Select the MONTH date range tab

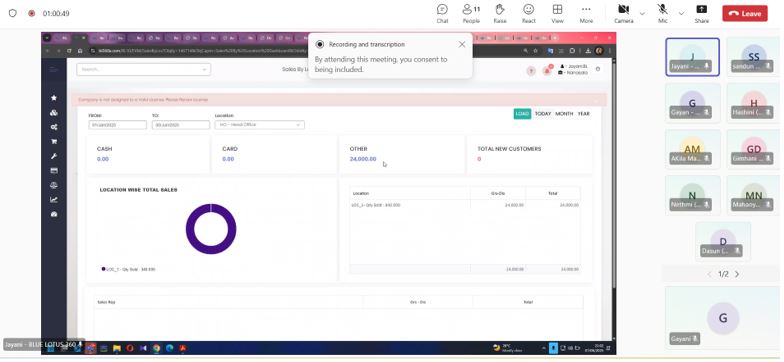564,114
